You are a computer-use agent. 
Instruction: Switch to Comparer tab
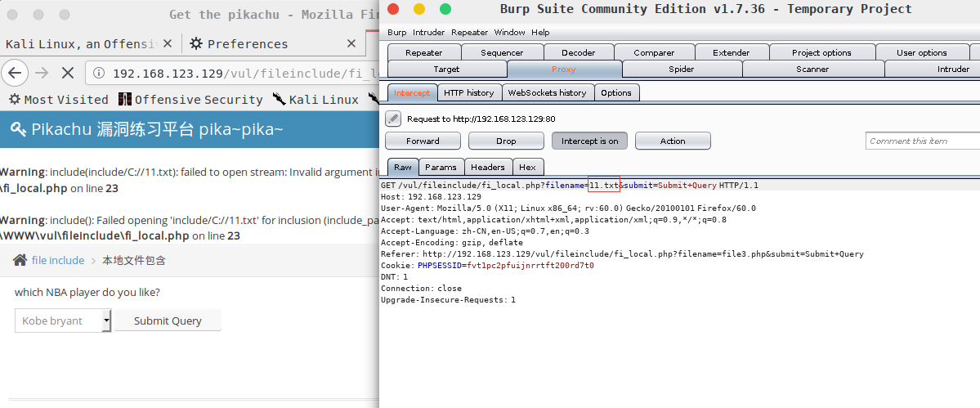point(654,52)
